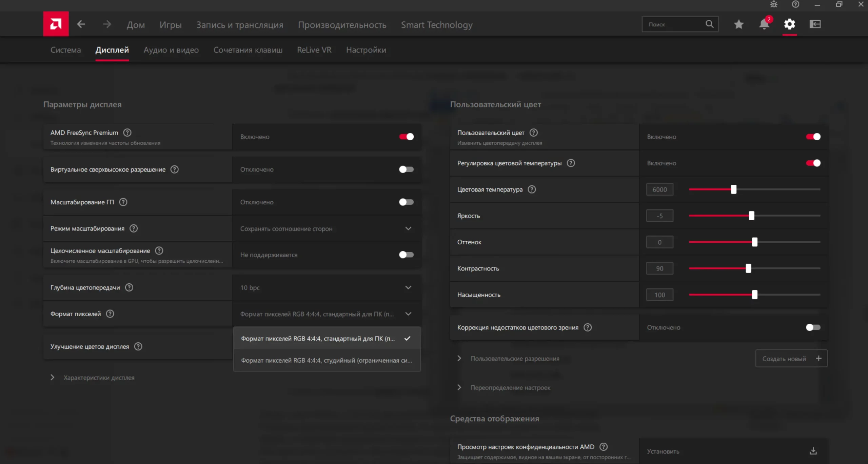Enable Виртуальное сверхвысокое разрешение toggle
Viewport: 868px width, 464px height.
(x=406, y=169)
